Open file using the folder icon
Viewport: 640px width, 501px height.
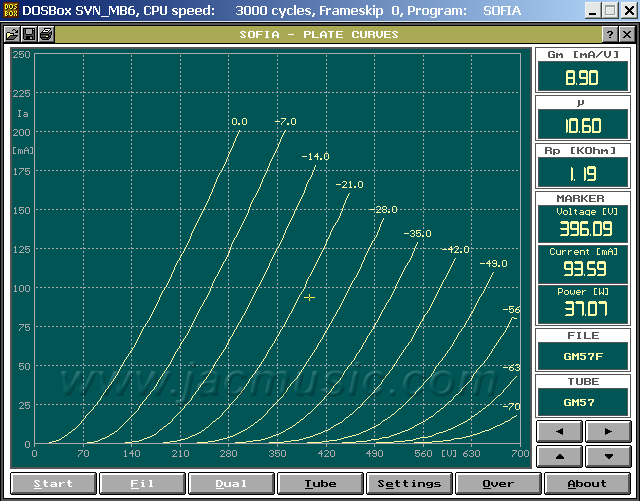click(12, 34)
